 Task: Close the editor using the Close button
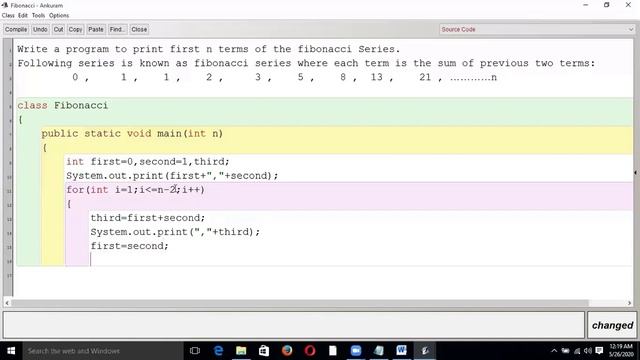coord(139,29)
